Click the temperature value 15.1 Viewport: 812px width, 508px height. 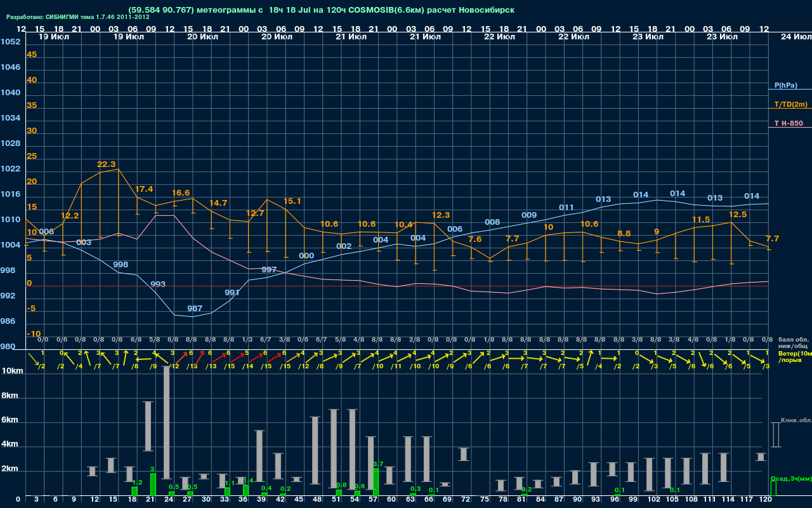tap(292, 201)
